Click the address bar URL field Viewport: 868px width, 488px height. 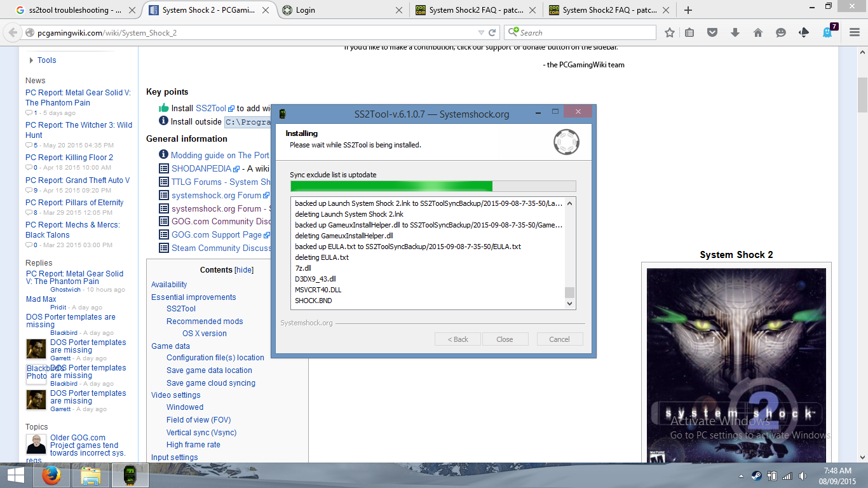[x=254, y=32]
